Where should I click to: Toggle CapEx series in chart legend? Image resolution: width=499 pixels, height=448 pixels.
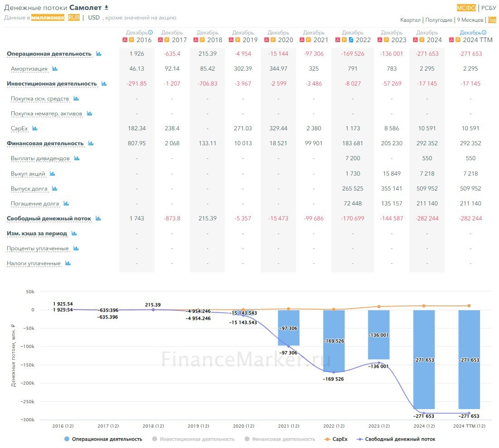point(336,439)
